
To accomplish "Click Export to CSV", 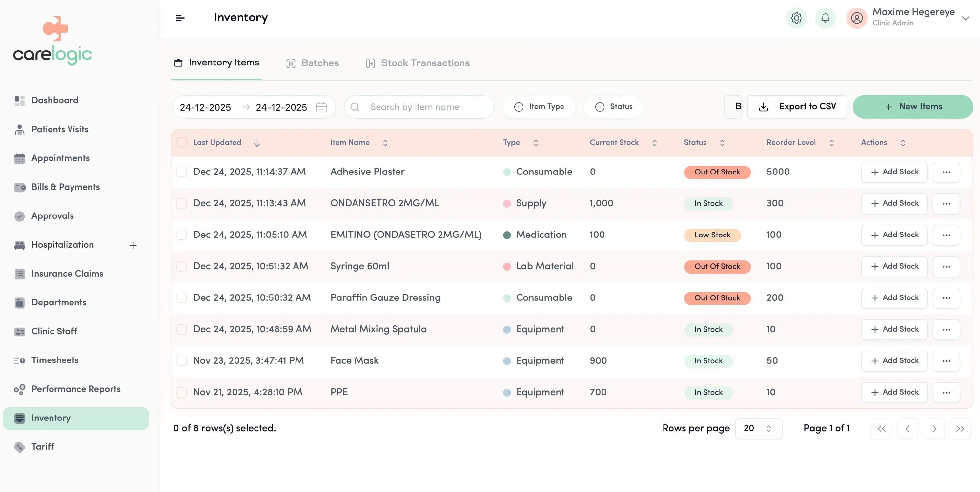I will (x=797, y=107).
